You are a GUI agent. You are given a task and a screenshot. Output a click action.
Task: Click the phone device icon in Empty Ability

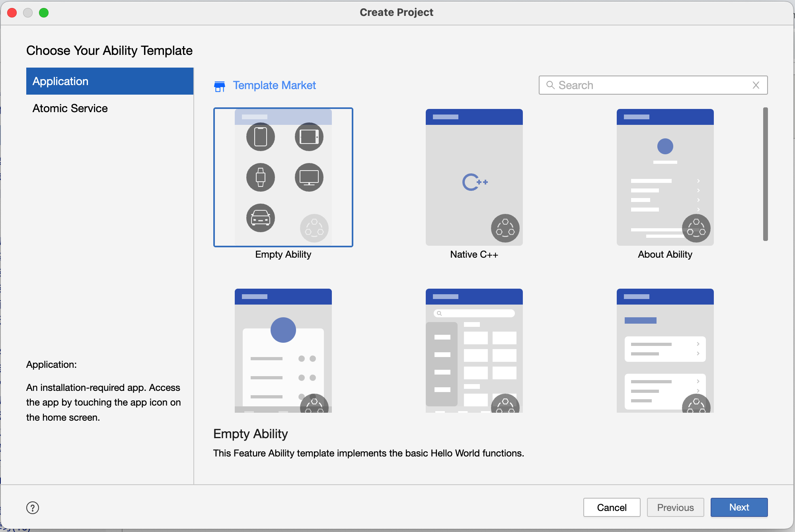point(260,138)
